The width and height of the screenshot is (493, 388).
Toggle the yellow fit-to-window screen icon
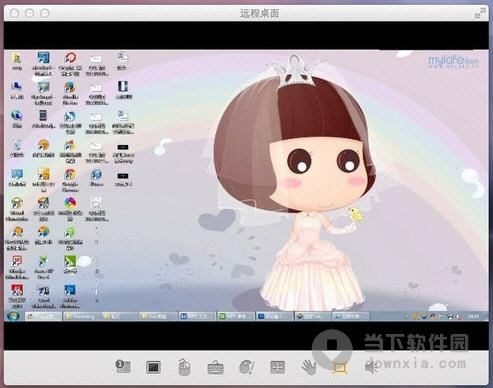coord(340,368)
